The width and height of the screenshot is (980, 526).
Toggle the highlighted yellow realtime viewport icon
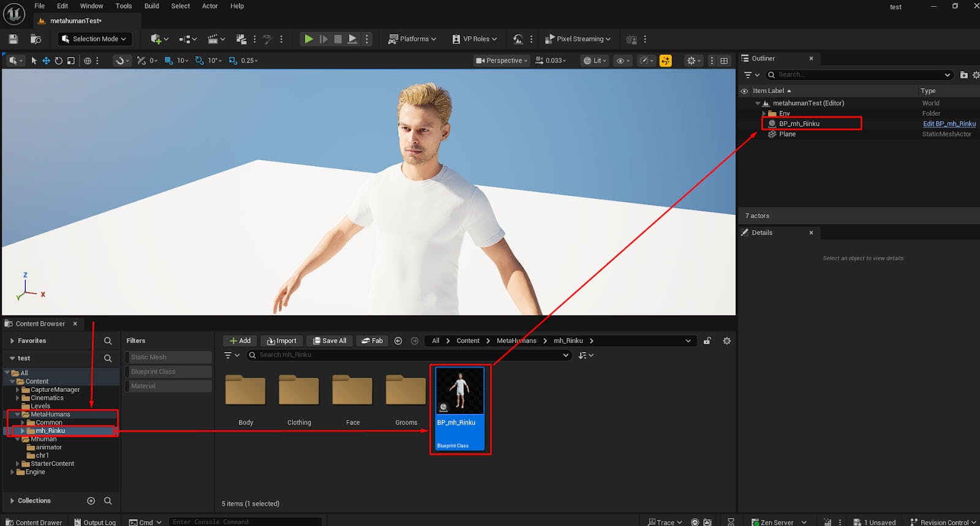tap(666, 61)
